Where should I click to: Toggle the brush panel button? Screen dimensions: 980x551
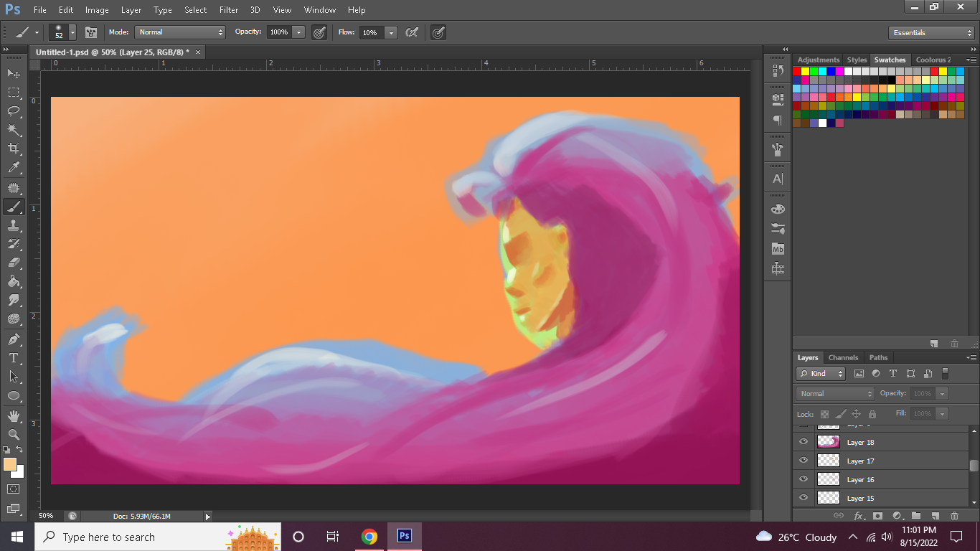91,32
